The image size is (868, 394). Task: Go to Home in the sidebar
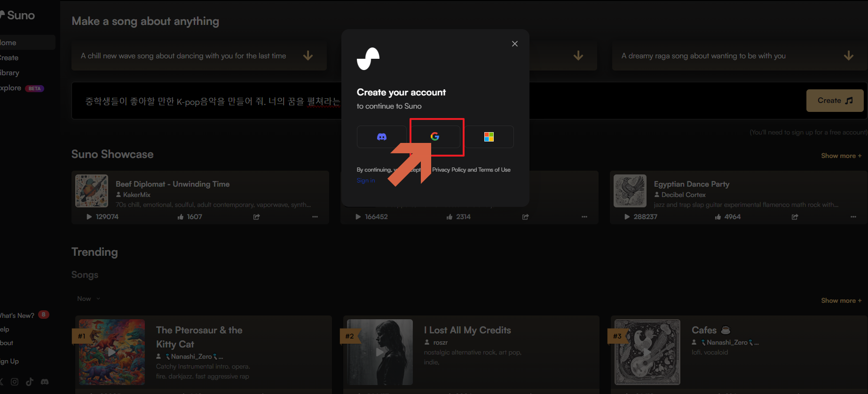point(27,42)
